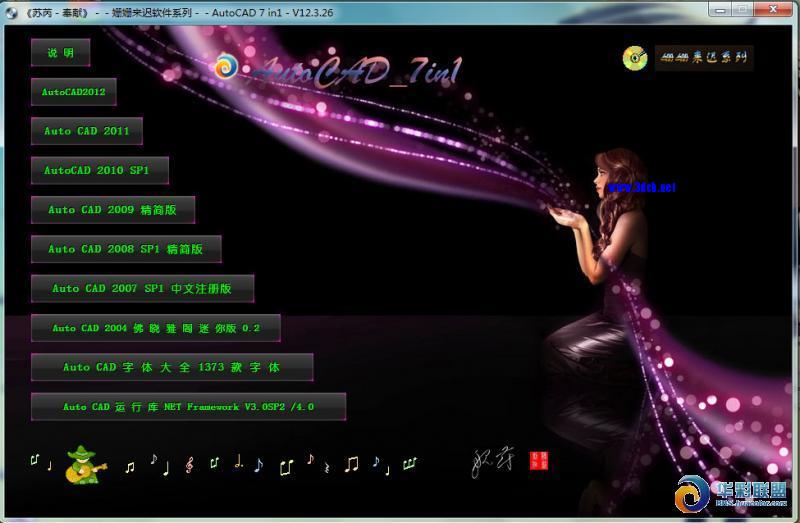800x523 pixels.
Task: Install NET Framework V3.0SP2 /4.0 runtime
Action: [188, 407]
